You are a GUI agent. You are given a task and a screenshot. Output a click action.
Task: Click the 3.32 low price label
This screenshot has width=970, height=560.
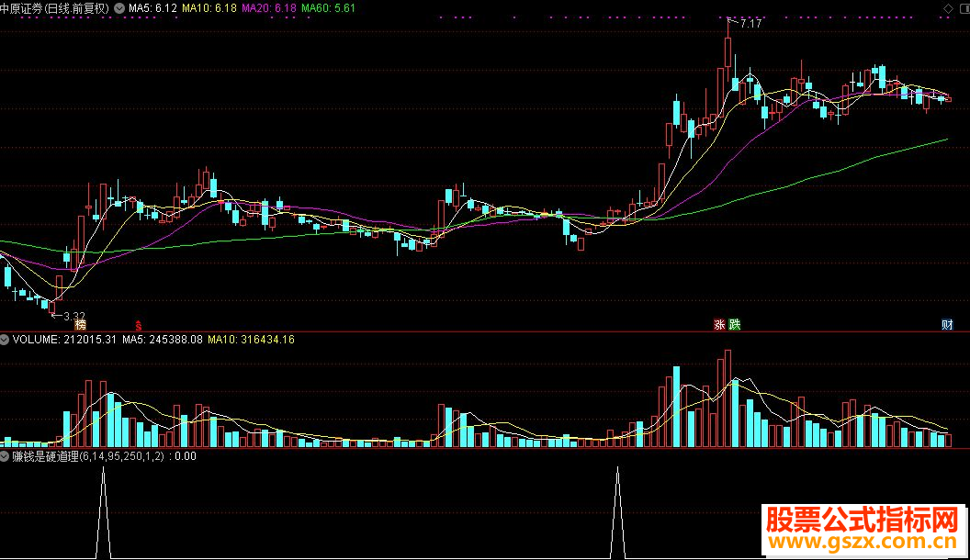point(74,317)
